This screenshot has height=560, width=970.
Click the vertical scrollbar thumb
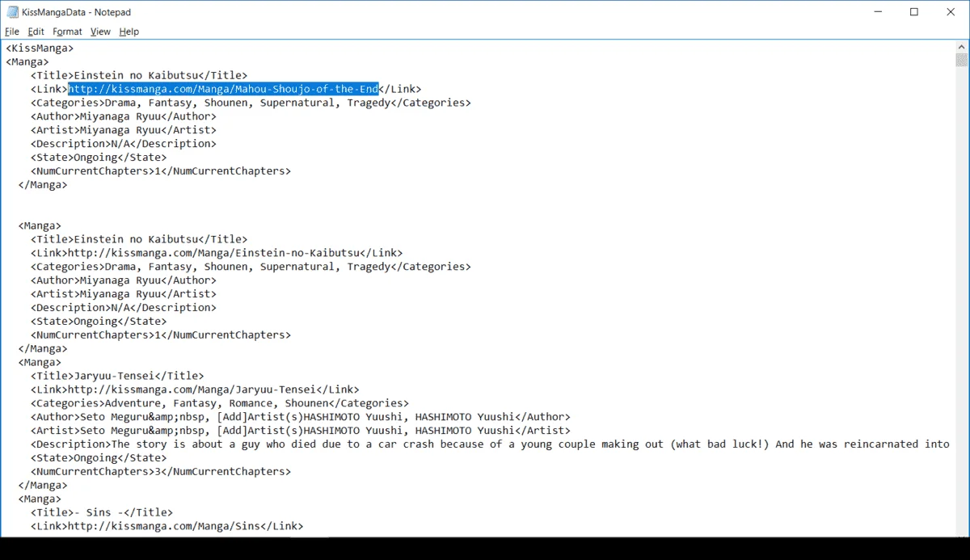coord(962,61)
